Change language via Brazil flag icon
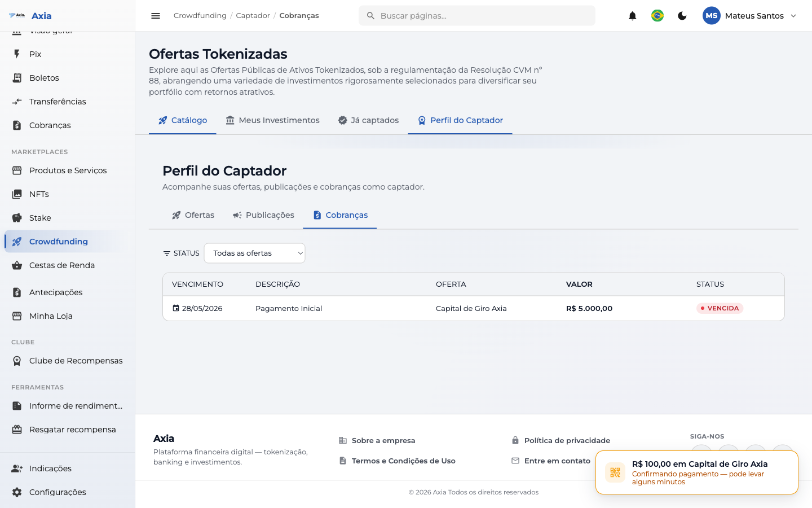 pos(657,16)
